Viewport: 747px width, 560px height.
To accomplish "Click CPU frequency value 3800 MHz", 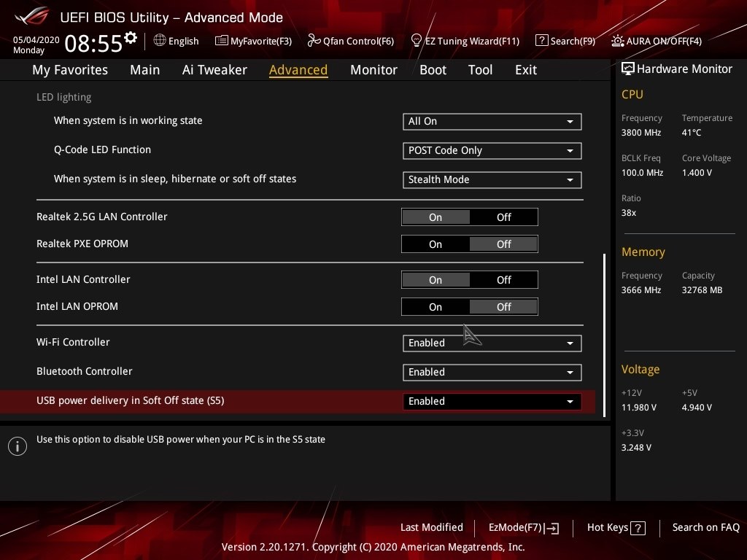I will (x=640, y=133).
